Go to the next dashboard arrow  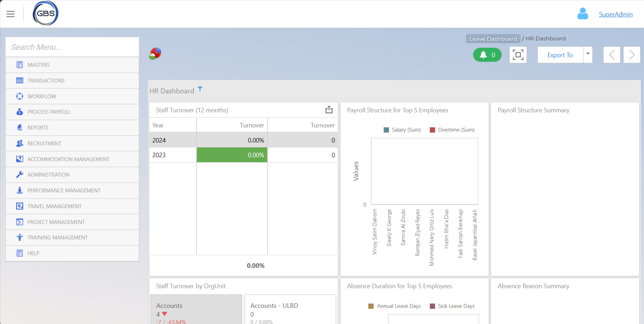coord(632,55)
